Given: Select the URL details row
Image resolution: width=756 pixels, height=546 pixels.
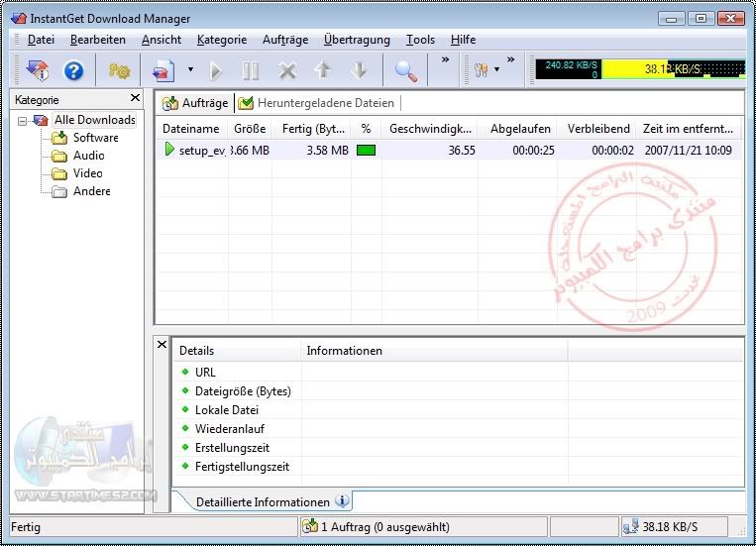Looking at the screenshot, I should 459,372.
